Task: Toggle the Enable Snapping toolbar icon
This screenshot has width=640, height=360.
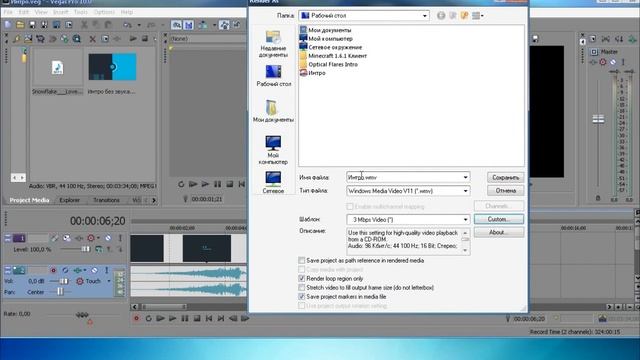Action: (x=176, y=25)
